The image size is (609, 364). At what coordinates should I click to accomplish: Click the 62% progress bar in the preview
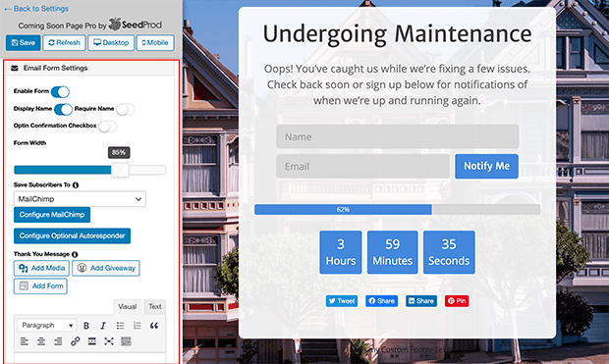click(x=398, y=210)
